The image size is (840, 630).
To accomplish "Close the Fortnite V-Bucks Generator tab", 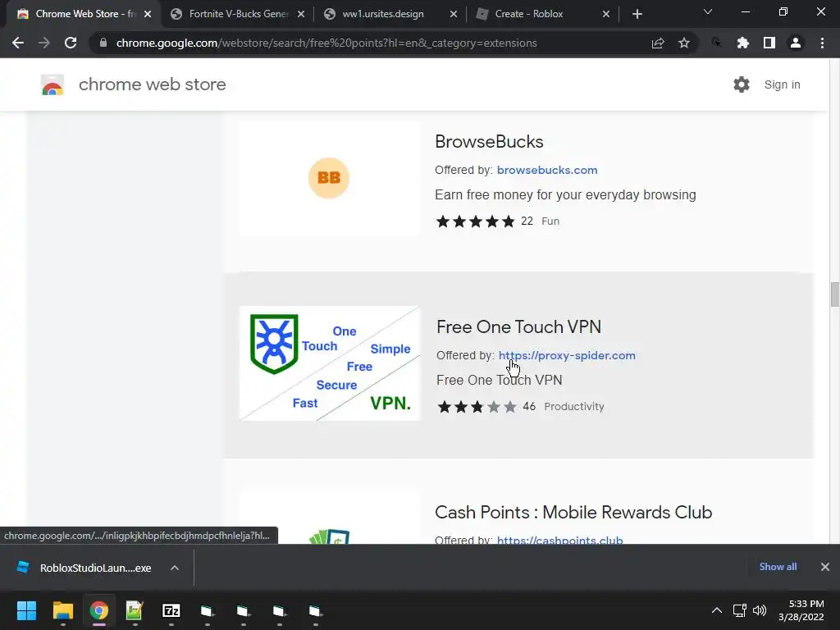I will click(301, 14).
